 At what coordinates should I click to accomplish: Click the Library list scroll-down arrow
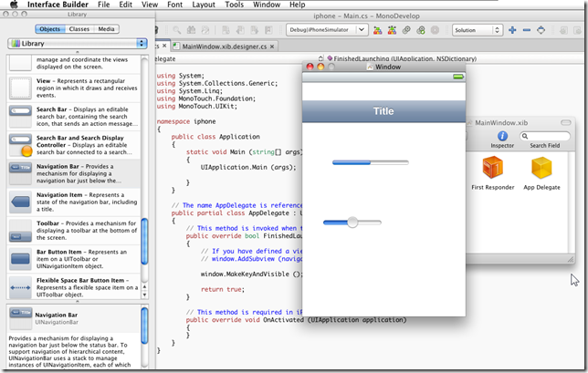[145, 295]
